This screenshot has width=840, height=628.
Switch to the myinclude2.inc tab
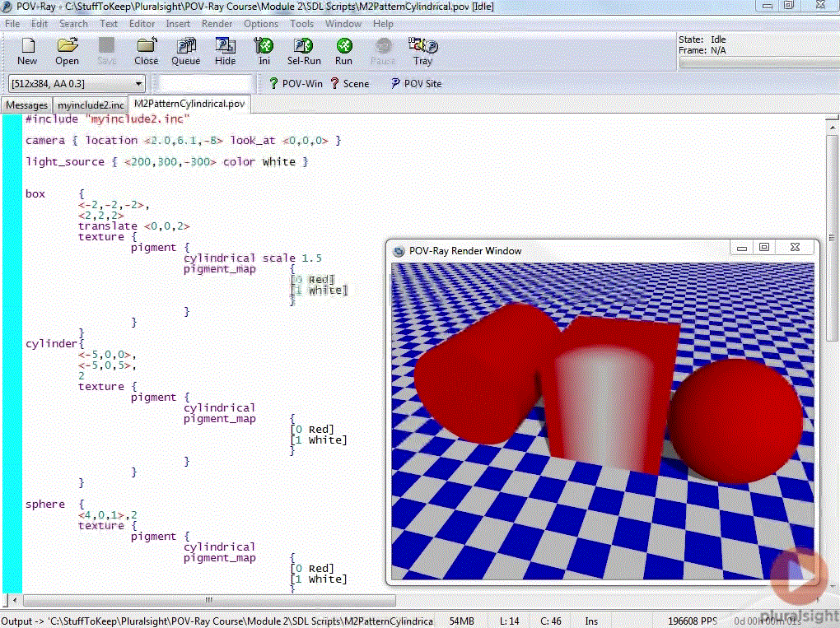(91, 105)
